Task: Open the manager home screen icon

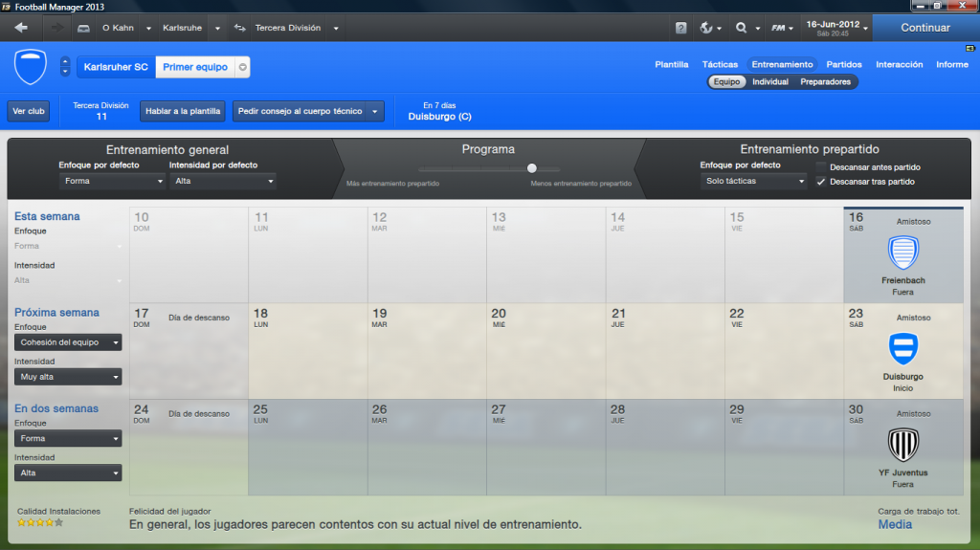Action: (83, 28)
